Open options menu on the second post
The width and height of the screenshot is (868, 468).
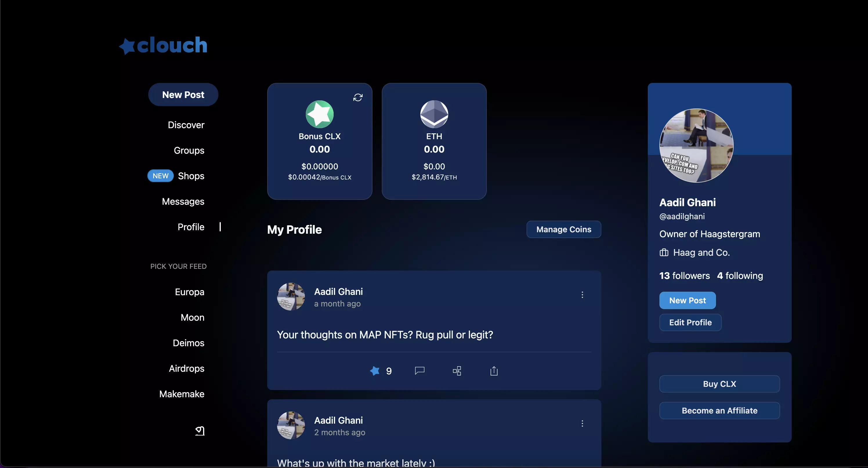583,423
